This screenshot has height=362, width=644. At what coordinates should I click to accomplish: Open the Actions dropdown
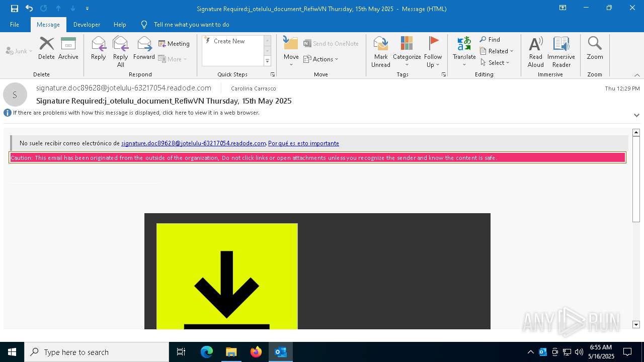[321, 59]
